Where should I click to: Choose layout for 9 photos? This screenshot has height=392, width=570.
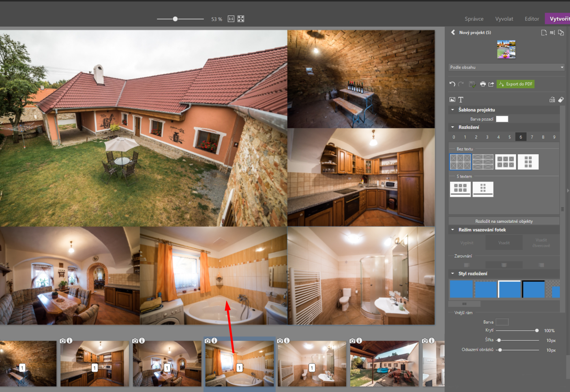(554, 137)
